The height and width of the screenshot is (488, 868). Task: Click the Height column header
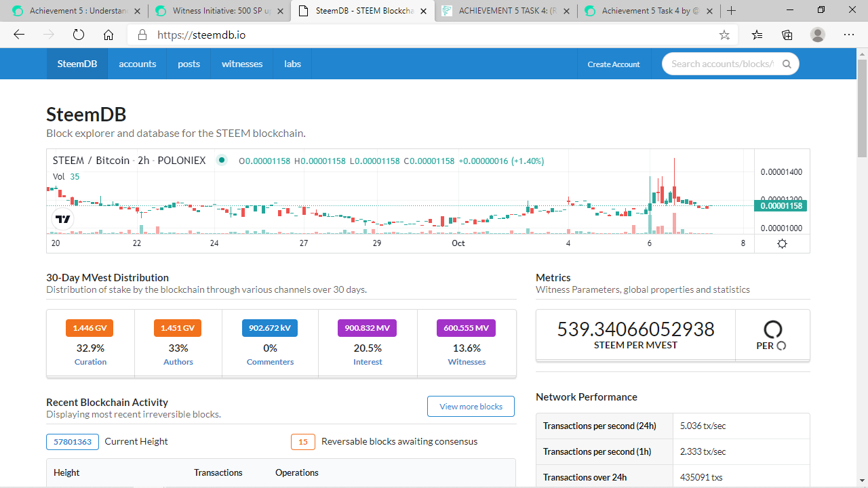click(x=66, y=472)
